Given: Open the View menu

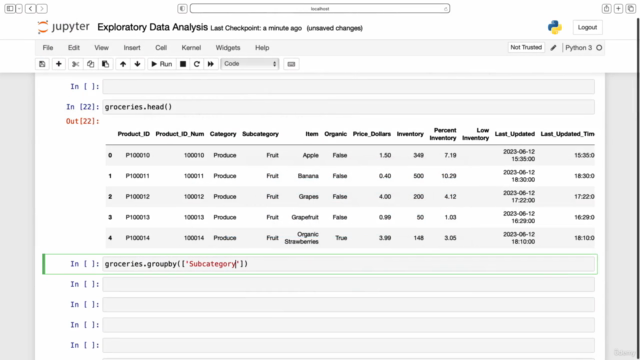Looking at the screenshot, I should (x=102, y=48).
